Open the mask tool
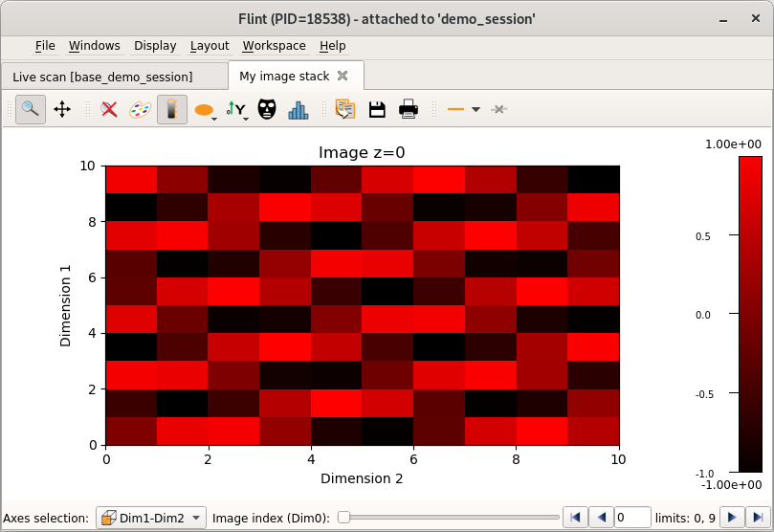This screenshot has height=532, width=774. [267, 109]
